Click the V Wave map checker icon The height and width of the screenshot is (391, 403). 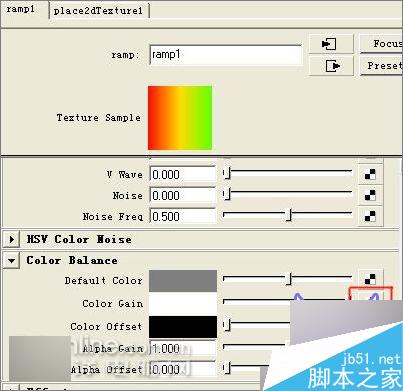[x=370, y=174]
